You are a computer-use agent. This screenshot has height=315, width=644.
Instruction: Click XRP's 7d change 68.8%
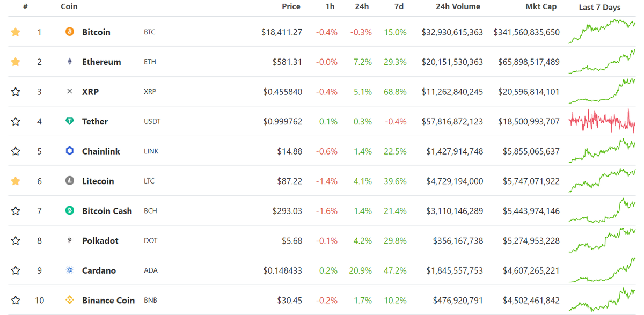point(395,92)
